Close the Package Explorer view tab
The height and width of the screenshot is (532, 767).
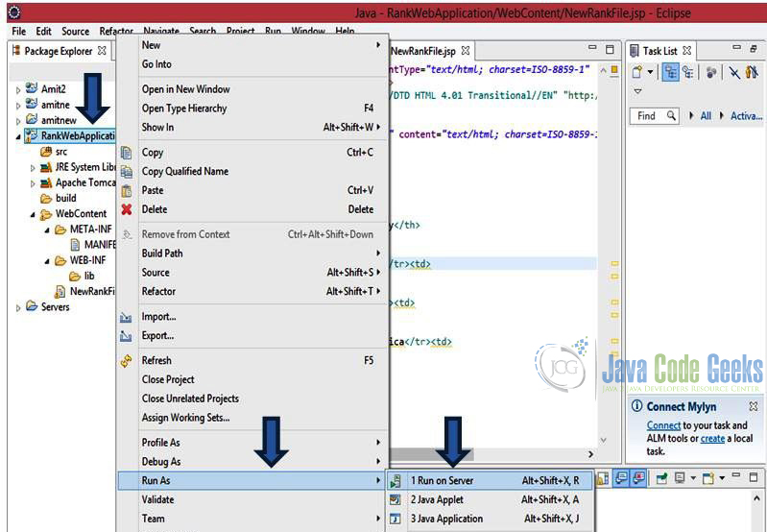click(x=102, y=50)
